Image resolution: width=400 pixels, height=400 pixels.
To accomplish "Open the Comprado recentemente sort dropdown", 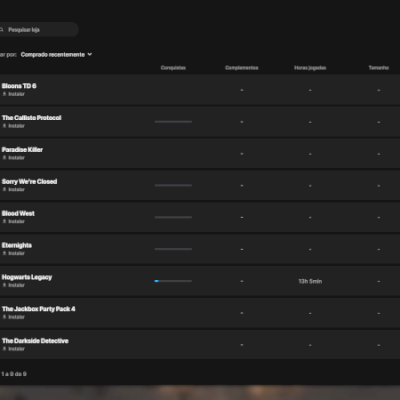I will tap(56, 54).
